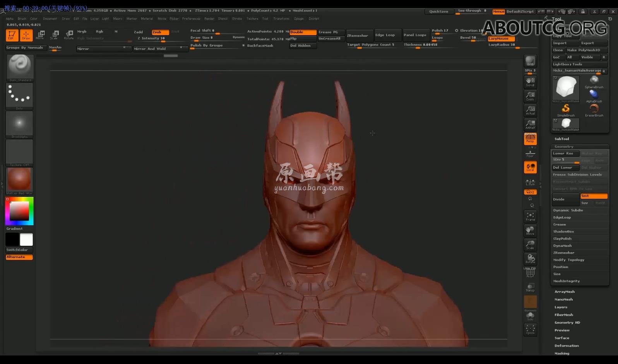Toggle the Floor grid icon
This screenshot has width=618, height=364.
click(530, 153)
